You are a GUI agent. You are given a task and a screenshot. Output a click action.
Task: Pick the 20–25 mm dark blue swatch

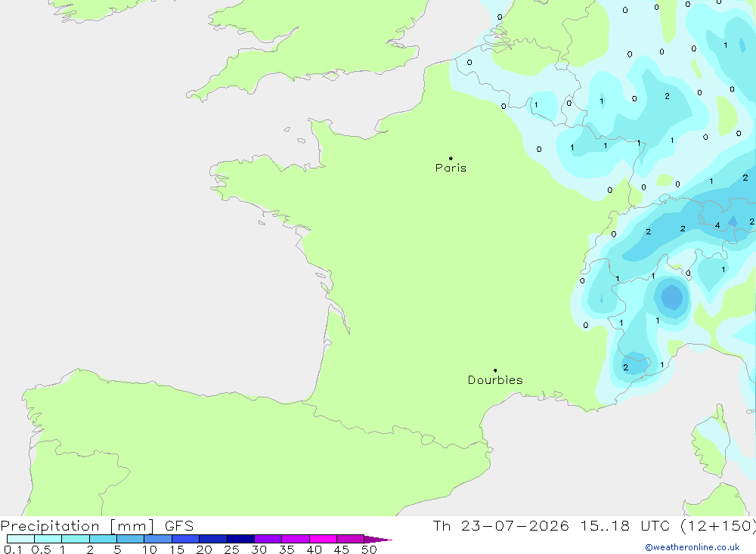[x=212, y=539]
